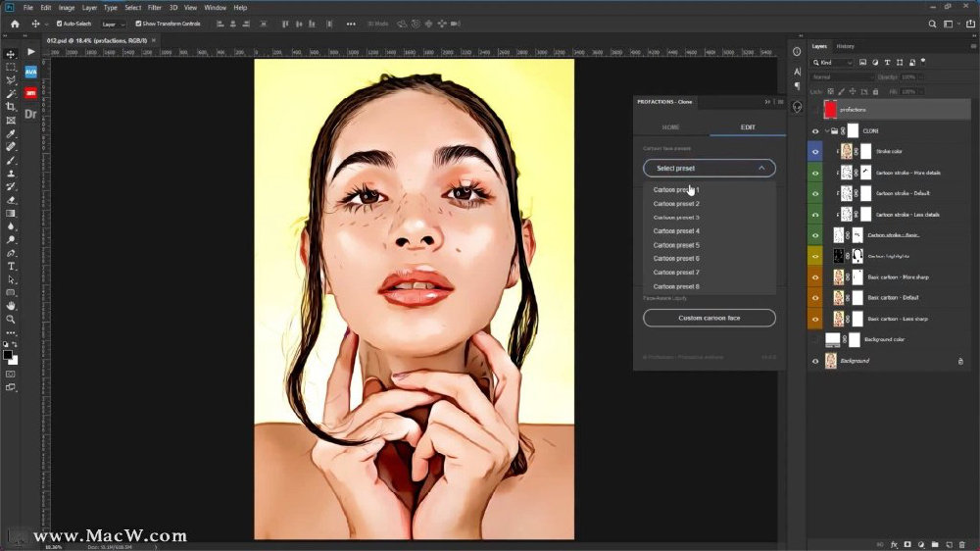The height and width of the screenshot is (551, 980).
Task: Click the Custom cartoon face button
Action: click(x=710, y=318)
